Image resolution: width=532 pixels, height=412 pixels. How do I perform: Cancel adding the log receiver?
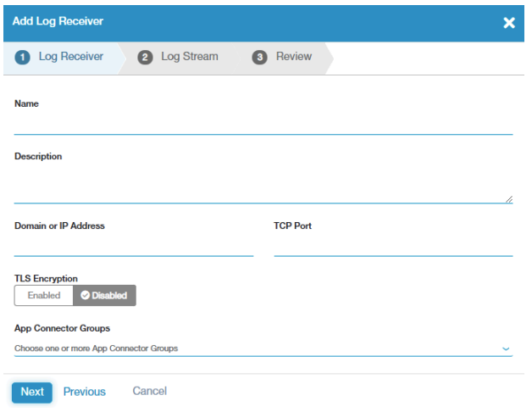pos(150,392)
